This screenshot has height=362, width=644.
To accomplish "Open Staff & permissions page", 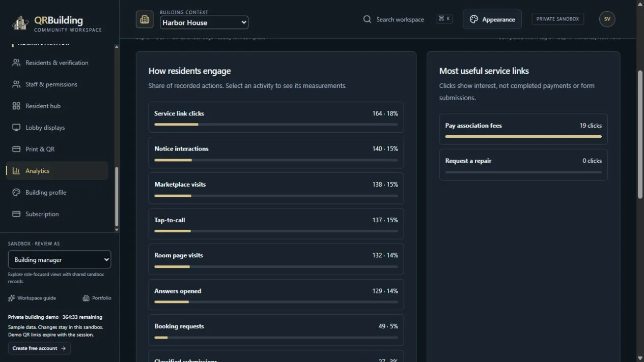I will pyautogui.click(x=57, y=84).
